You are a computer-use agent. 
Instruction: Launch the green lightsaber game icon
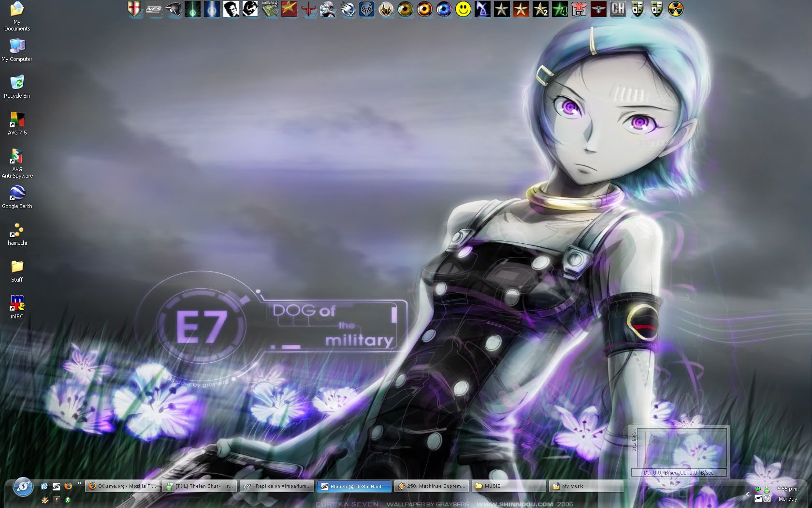(x=192, y=9)
